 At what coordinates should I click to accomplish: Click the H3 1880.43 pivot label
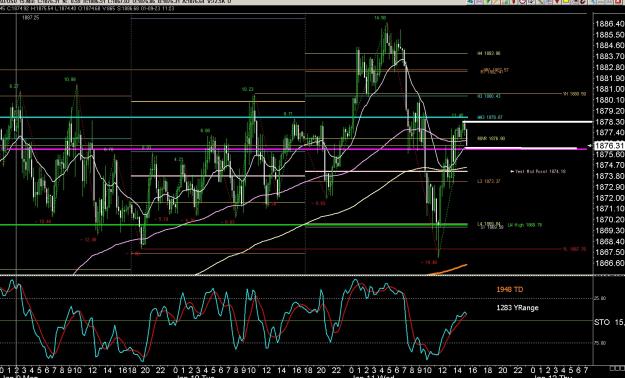tap(489, 96)
